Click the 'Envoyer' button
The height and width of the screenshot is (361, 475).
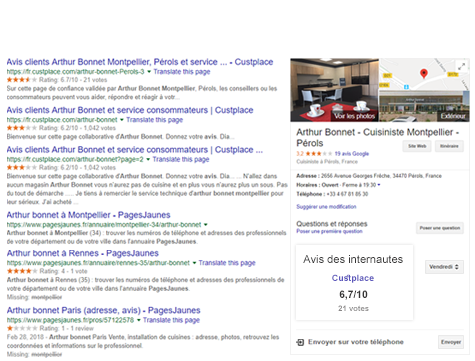451,342
